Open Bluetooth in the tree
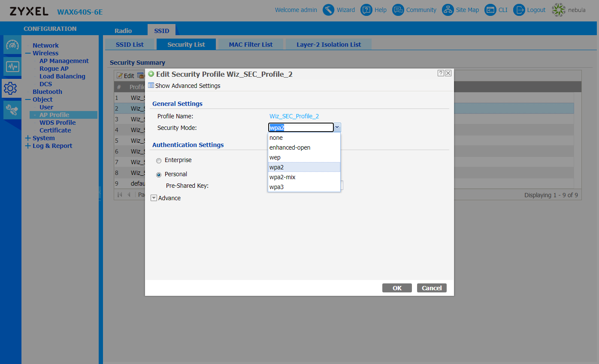 click(47, 92)
